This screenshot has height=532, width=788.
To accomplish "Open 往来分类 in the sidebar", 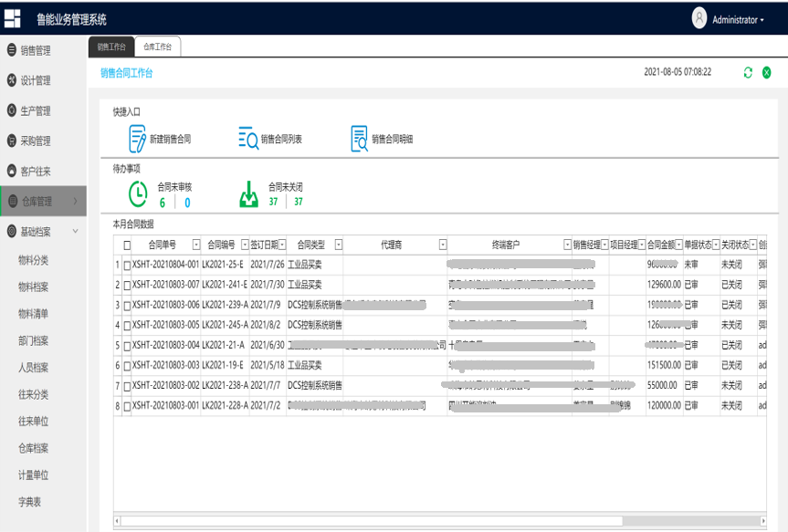I will pyautogui.click(x=33, y=394).
